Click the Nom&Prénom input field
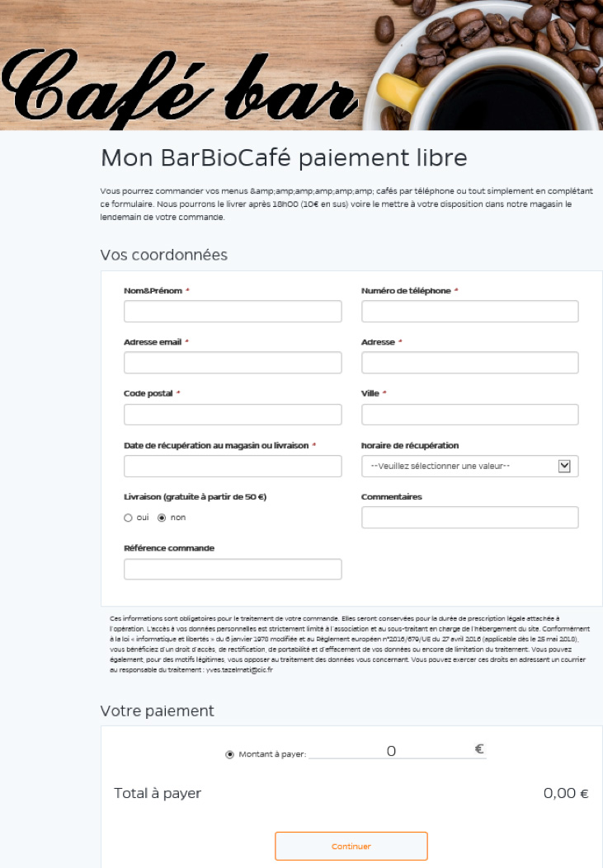 coord(232,312)
